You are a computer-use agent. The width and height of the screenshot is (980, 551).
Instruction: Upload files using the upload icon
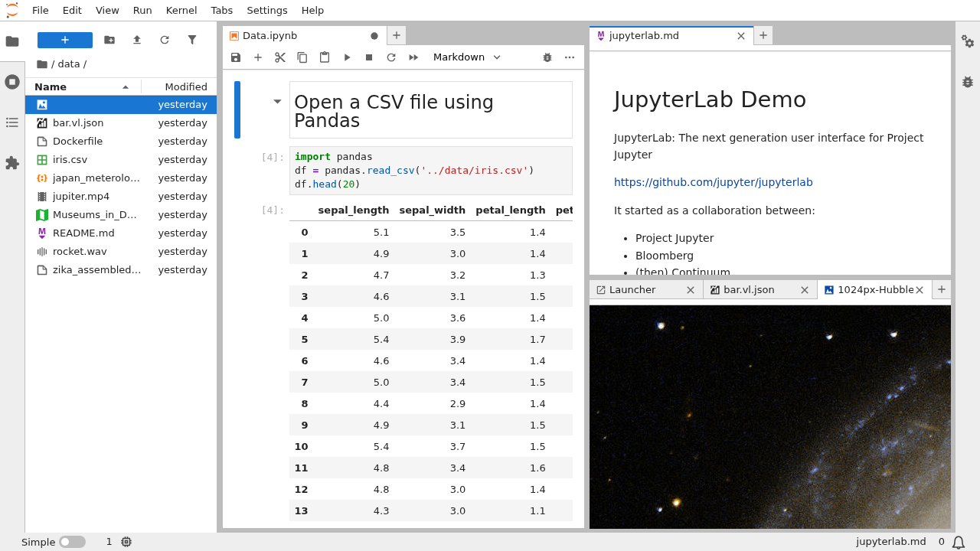tap(136, 39)
